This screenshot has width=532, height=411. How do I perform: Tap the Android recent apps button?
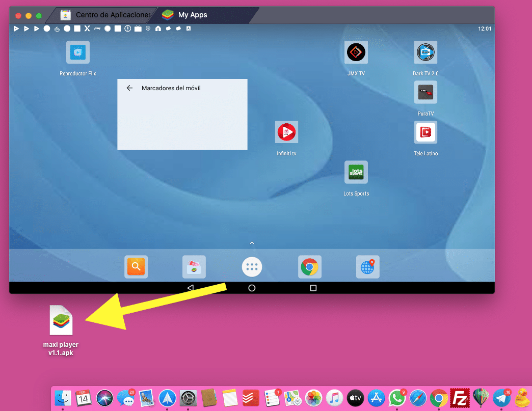pyautogui.click(x=313, y=288)
